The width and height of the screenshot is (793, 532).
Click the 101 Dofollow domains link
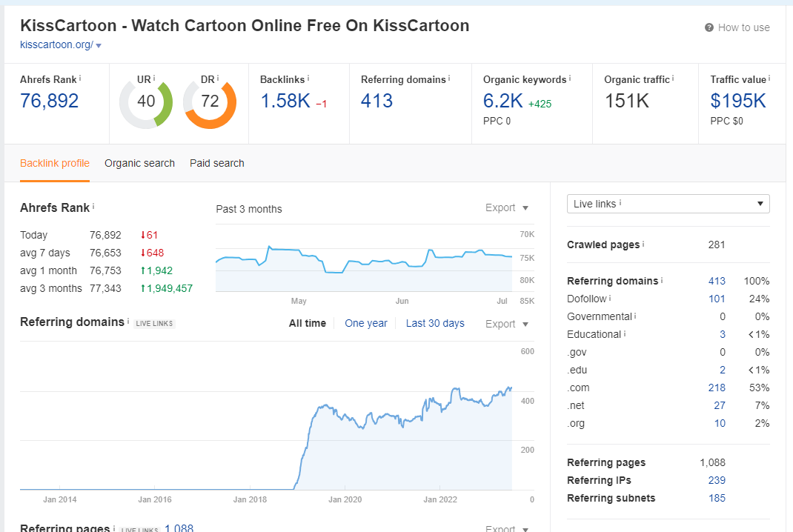[717, 299]
